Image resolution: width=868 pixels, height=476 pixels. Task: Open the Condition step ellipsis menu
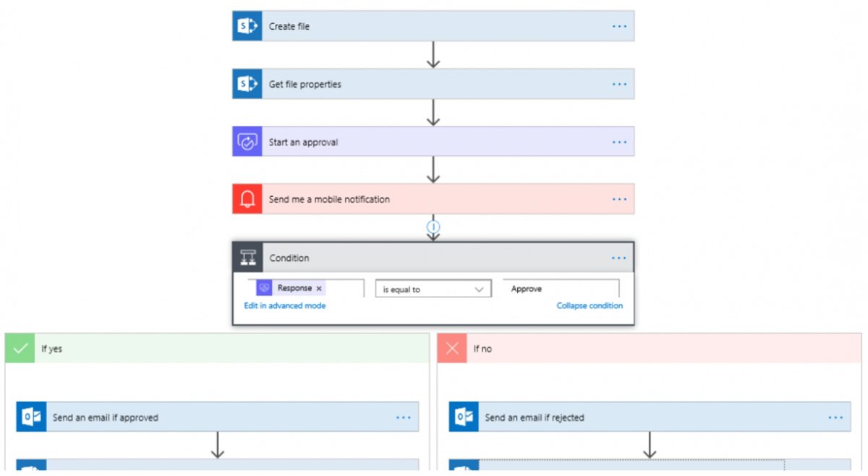pyautogui.click(x=618, y=258)
